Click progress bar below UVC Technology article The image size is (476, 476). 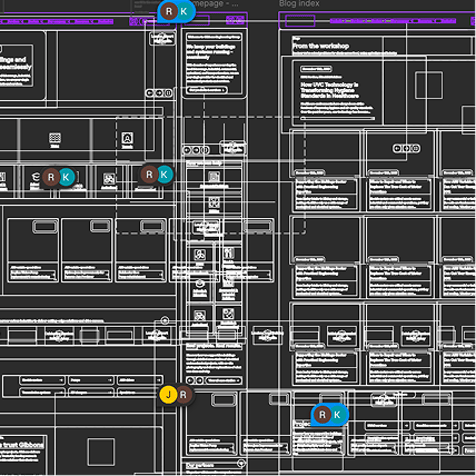337,118
